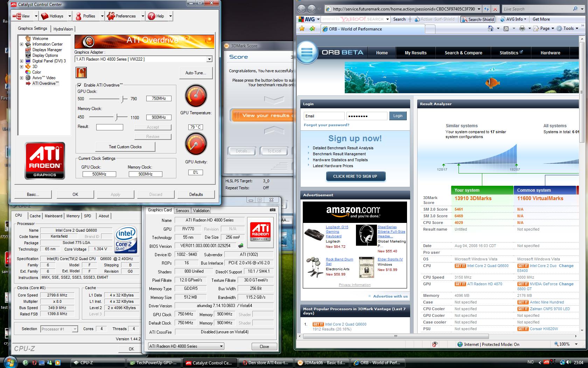This screenshot has height=368, width=588.
Task: Switch to the SPD tab in CPU-Z
Action: pyautogui.click(x=87, y=216)
